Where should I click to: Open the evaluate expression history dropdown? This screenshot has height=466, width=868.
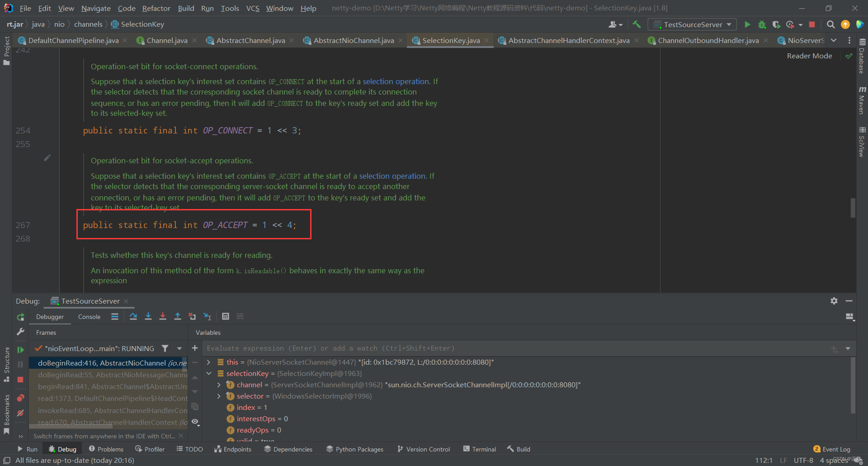click(x=848, y=348)
